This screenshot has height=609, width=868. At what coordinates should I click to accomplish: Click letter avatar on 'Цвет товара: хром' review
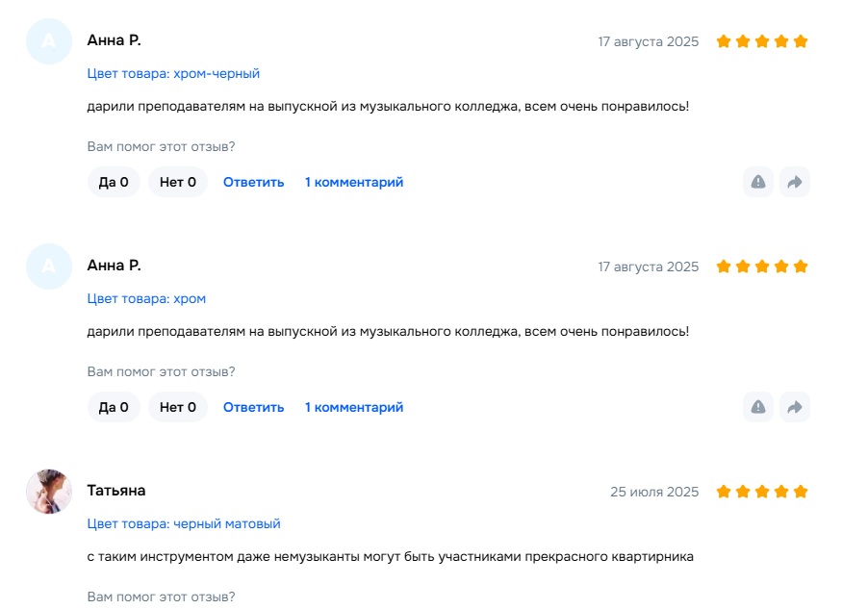[x=49, y=266]
